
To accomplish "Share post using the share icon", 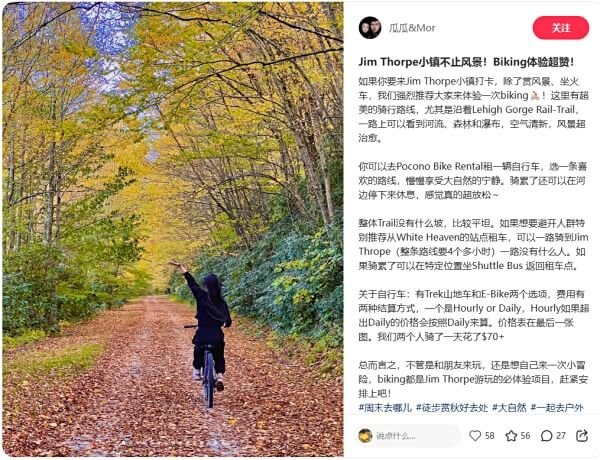I will (582, 436).
